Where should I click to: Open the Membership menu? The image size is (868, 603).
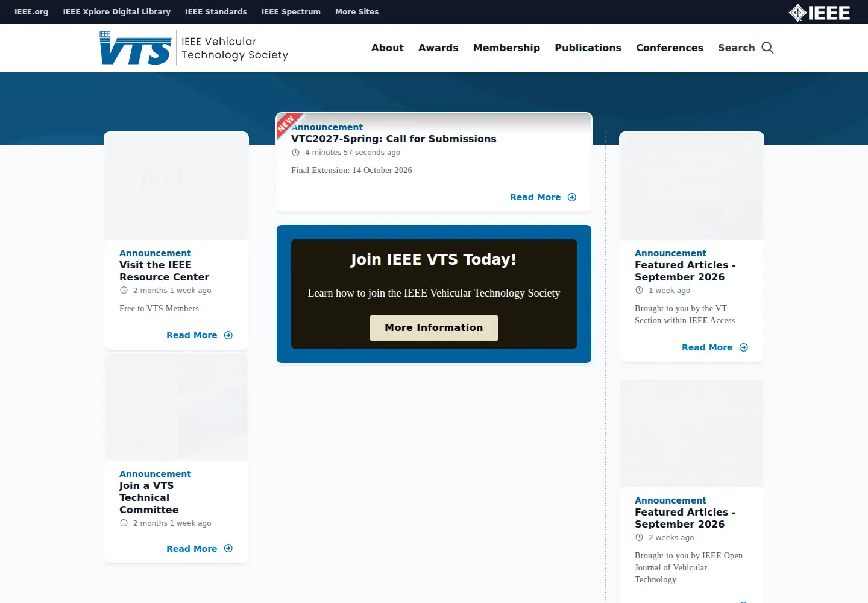click(x=506, y=48)
